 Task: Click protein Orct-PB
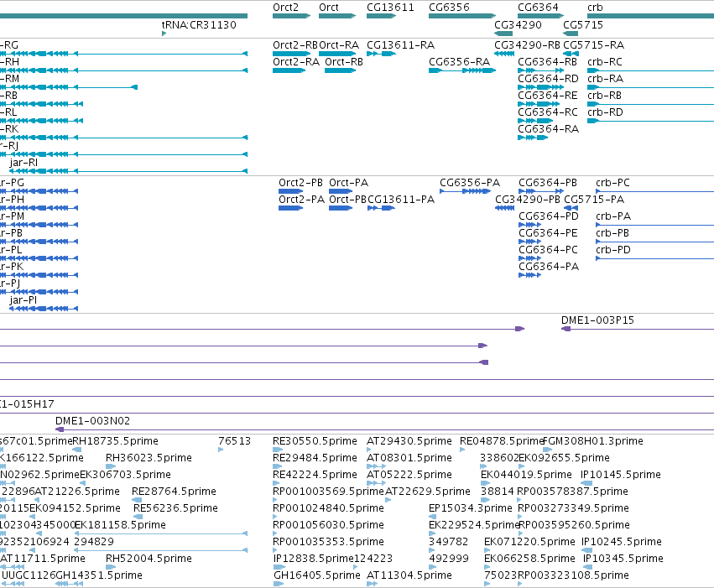tap(341, 208)
